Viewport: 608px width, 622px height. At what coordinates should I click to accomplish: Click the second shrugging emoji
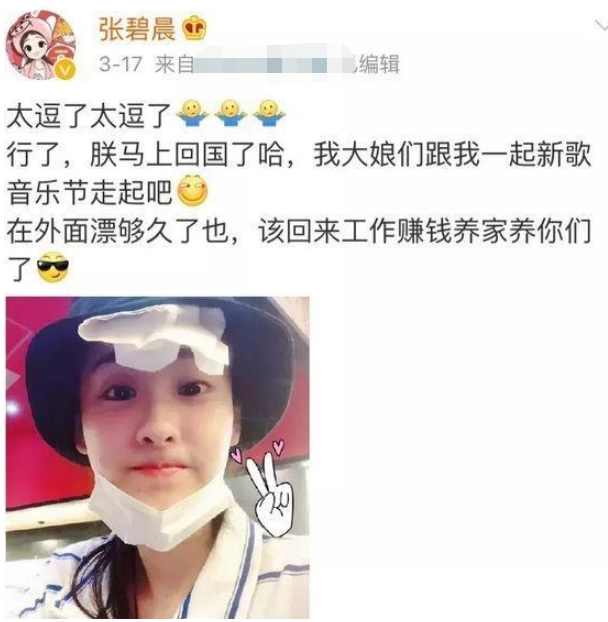(231, 113)
